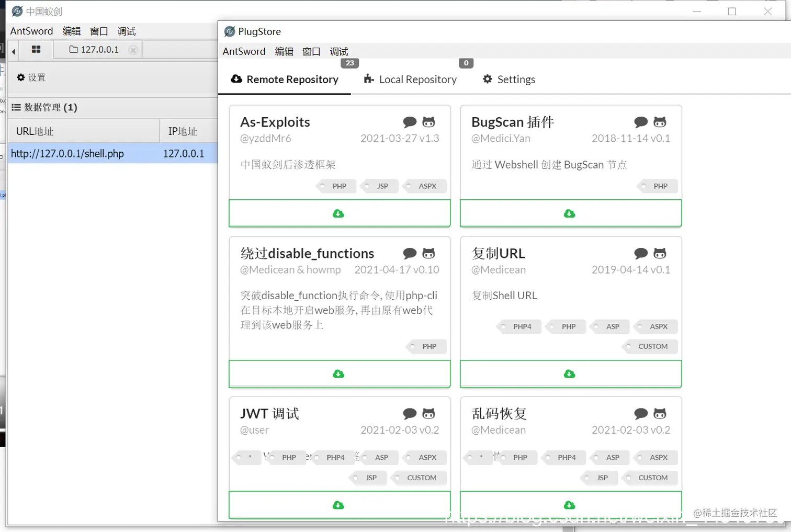Click the @Medici.Yan author name

pos(501,138)
